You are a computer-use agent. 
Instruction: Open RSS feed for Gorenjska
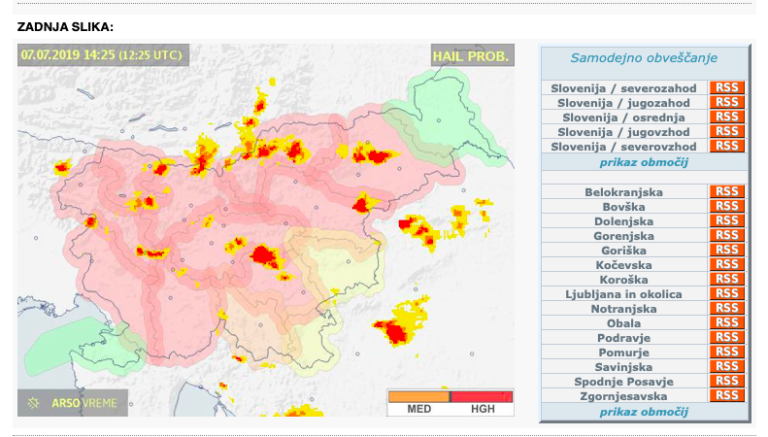point(727,235)
